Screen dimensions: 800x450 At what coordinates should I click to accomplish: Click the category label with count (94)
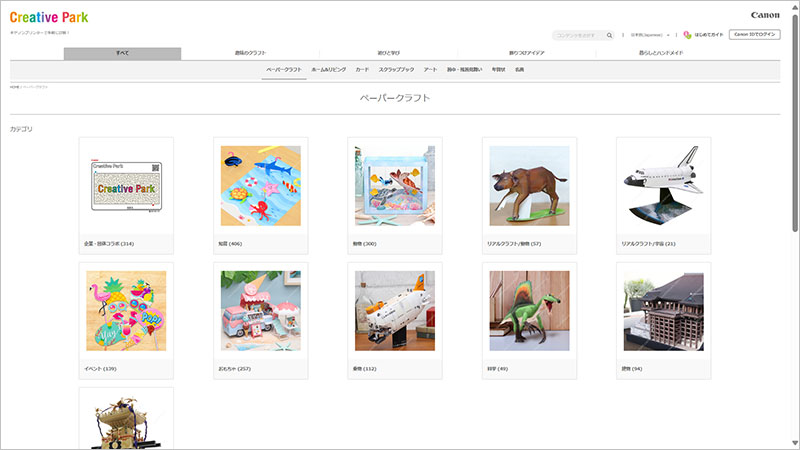click(632, 369)
